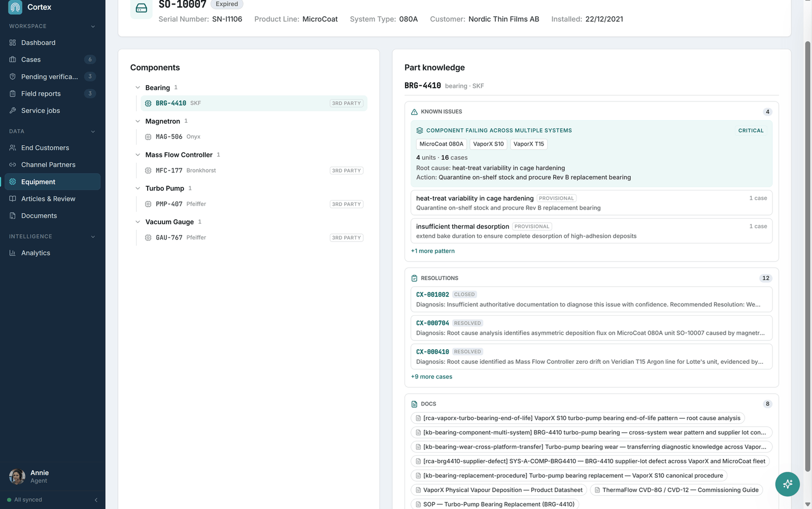Click the All synced status indicator
The height and width of the screenshot is (509, 812).
coord(24,500)
